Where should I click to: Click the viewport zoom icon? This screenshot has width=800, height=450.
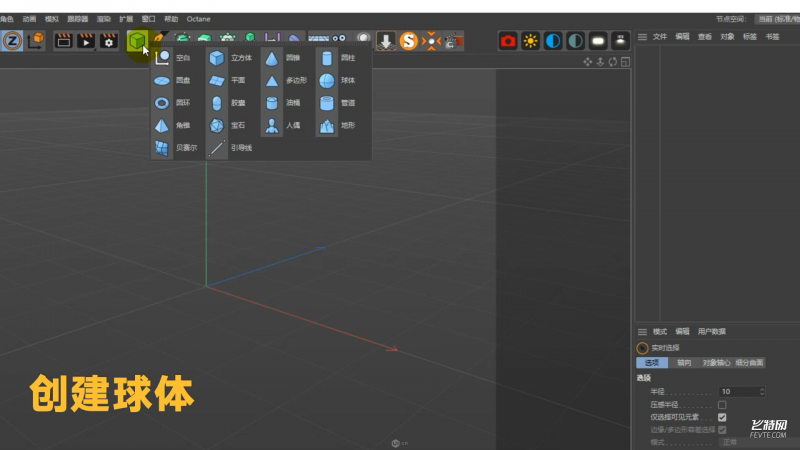(600, 62)
